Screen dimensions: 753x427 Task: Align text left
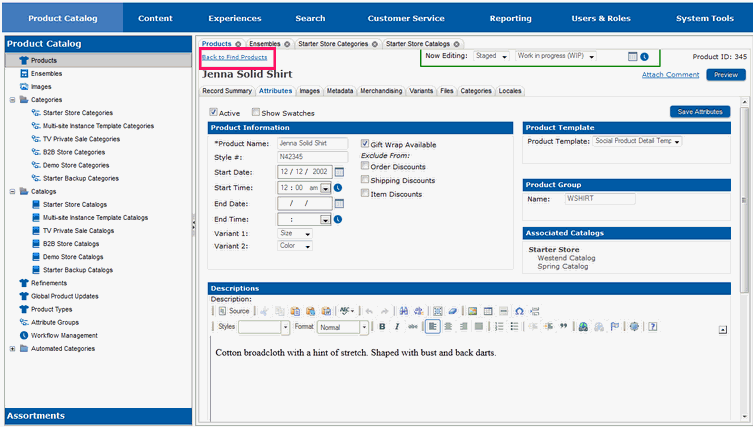432,327
